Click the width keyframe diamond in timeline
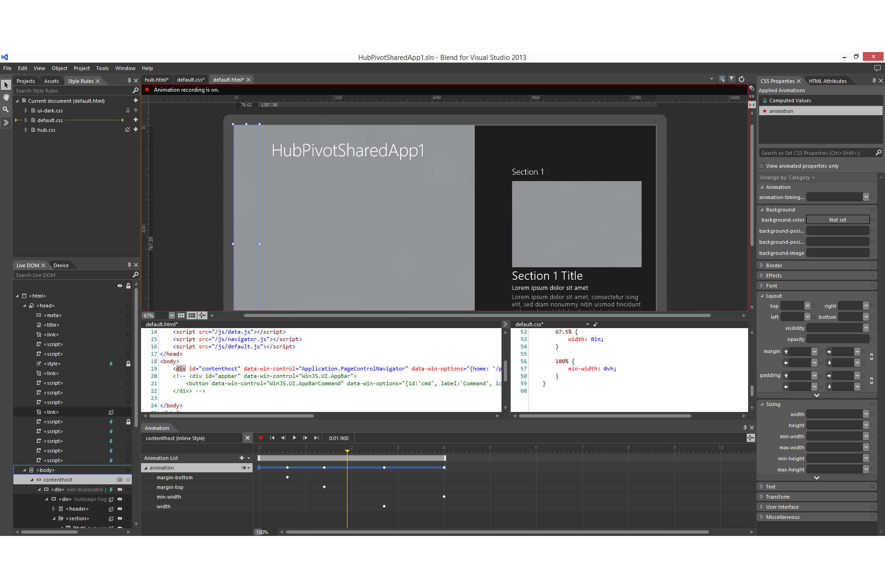The image size is (885, 588). pyautogui.click(x=384, y=506)
